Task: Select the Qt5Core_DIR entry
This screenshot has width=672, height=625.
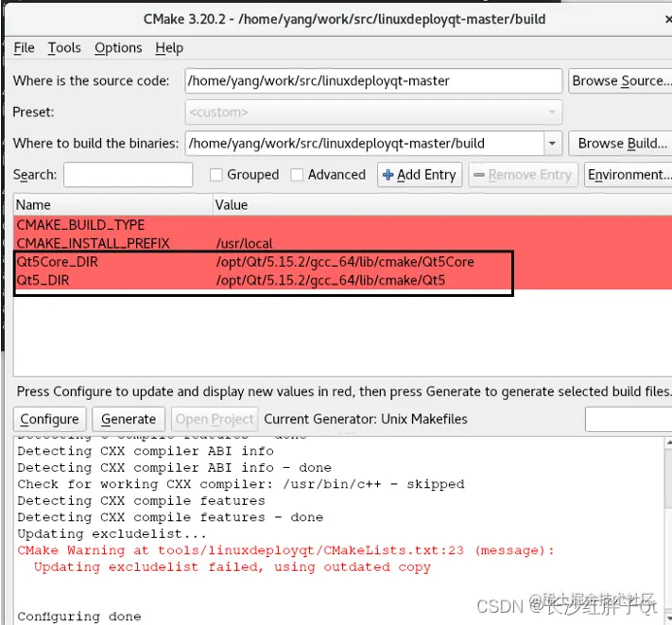Action: pyautogui.click(x=58, y=262)
